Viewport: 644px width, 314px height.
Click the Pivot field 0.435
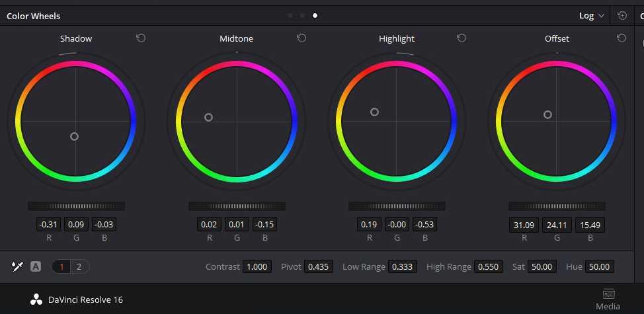(318, 267)
